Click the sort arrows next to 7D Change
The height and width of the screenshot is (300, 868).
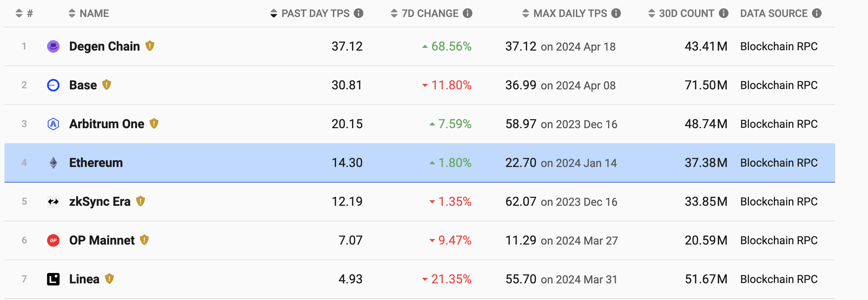click(394, 13)
